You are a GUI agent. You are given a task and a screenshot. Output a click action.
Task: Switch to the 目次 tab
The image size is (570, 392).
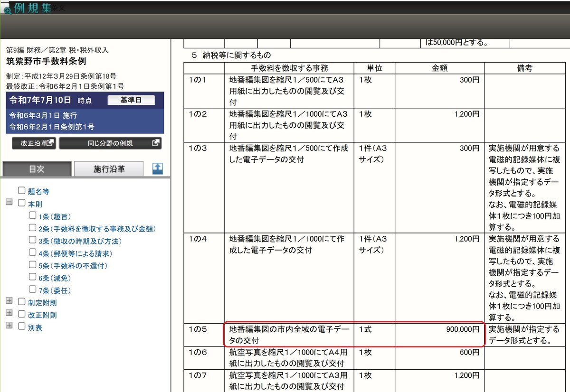[37, 169]
